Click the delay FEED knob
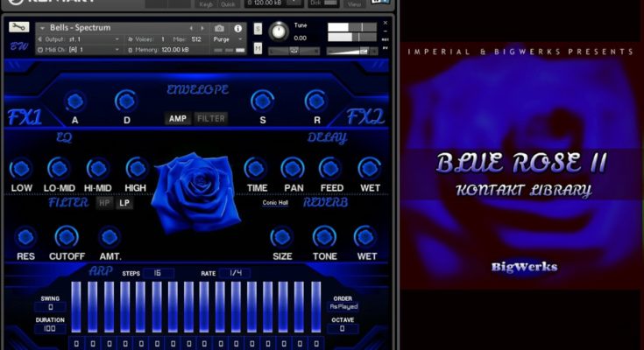Viewport: 644px width, 350px height. [x=330, y=168]
